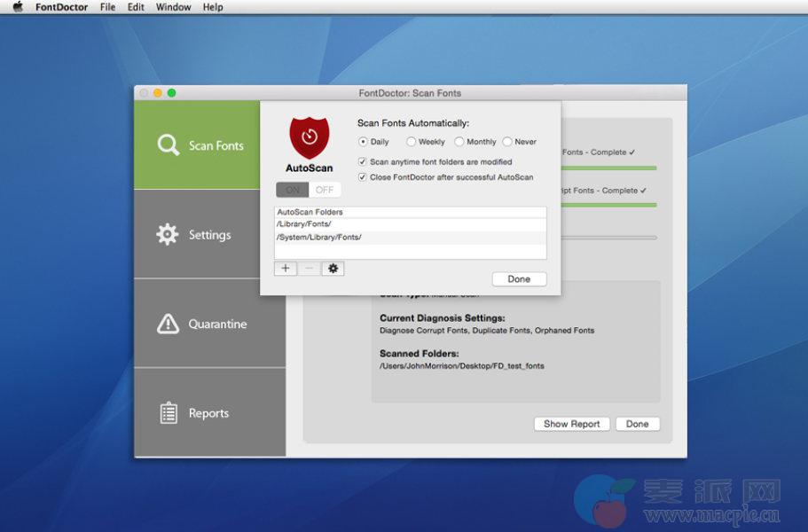Uncheck 'Close FontDoctor after successful AutoScan'
Viewport: 808px width, 532px height.
tap(362, 177)
